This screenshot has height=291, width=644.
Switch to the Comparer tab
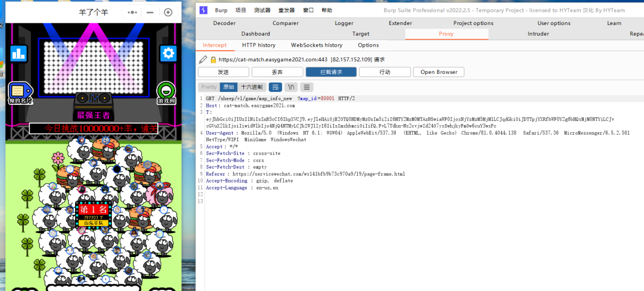click(286, 23)
